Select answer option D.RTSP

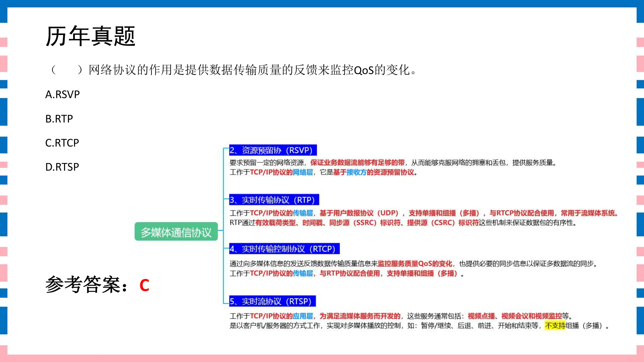[62, 167]
